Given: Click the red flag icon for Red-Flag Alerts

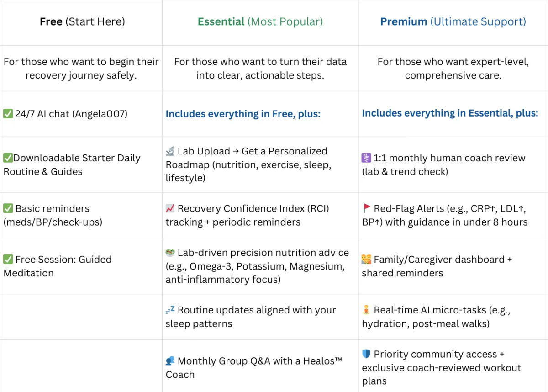Looking at the screenshot, I should 366,209.
